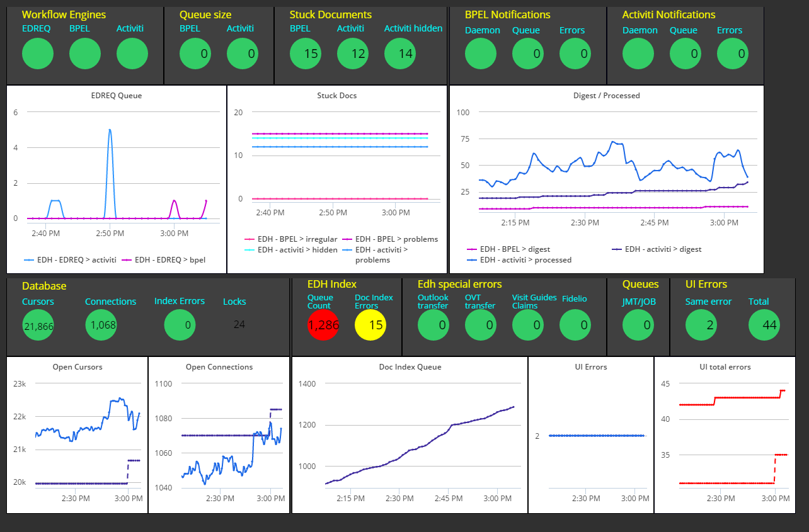Open the Stuck Documents Activiti indicator showing 12
The image size is (809, 532).
point(353,54)
